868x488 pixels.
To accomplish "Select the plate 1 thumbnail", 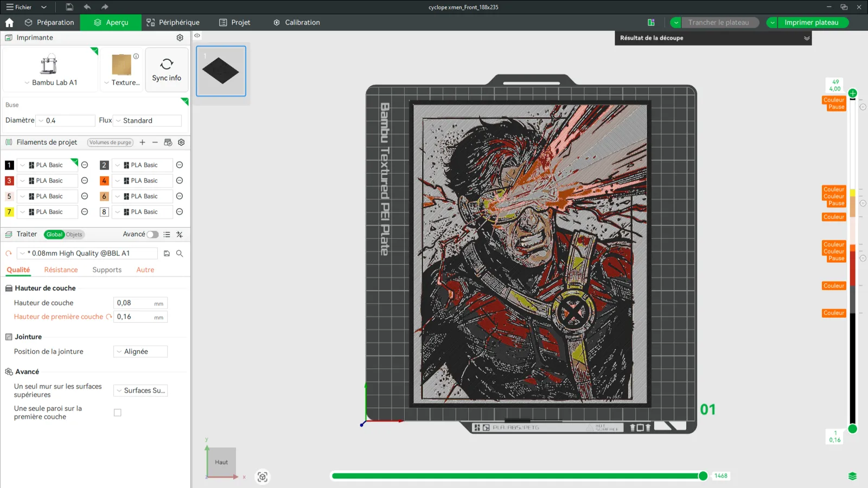I will coord(221,71).
